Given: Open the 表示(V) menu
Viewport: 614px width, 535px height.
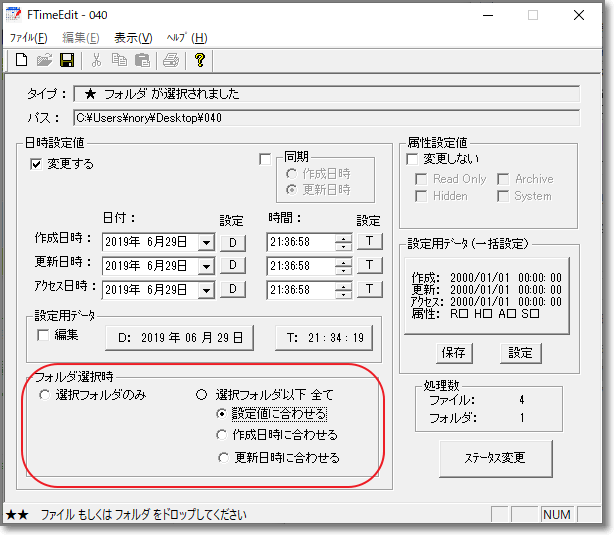Looking at the screenshot, I should [132, 38].
